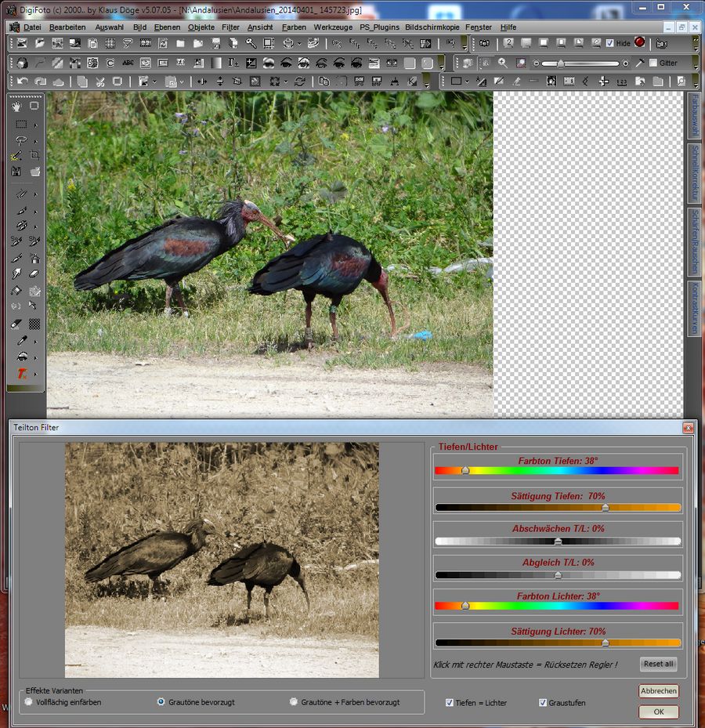Select 'Vollflächig einfärben' effect variant
705x728 pixels.
point(29,702)
